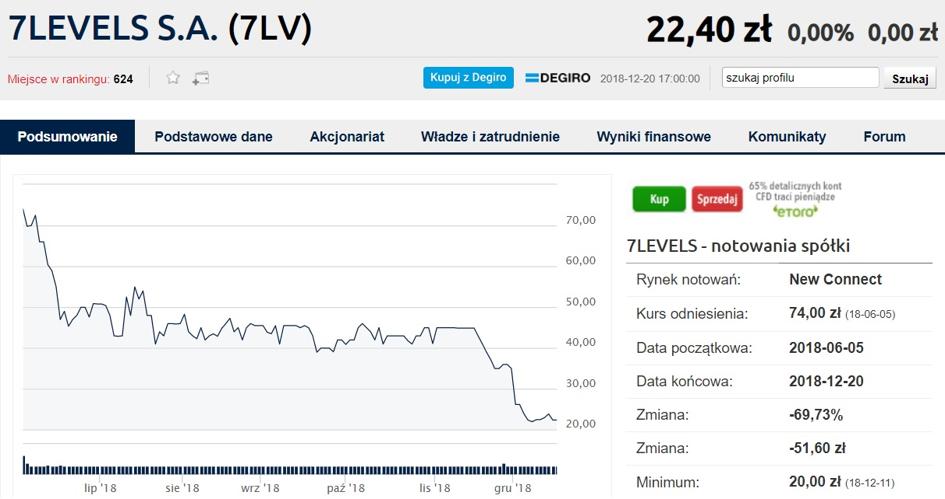Click the volume bars below the chart

(290, 466)
